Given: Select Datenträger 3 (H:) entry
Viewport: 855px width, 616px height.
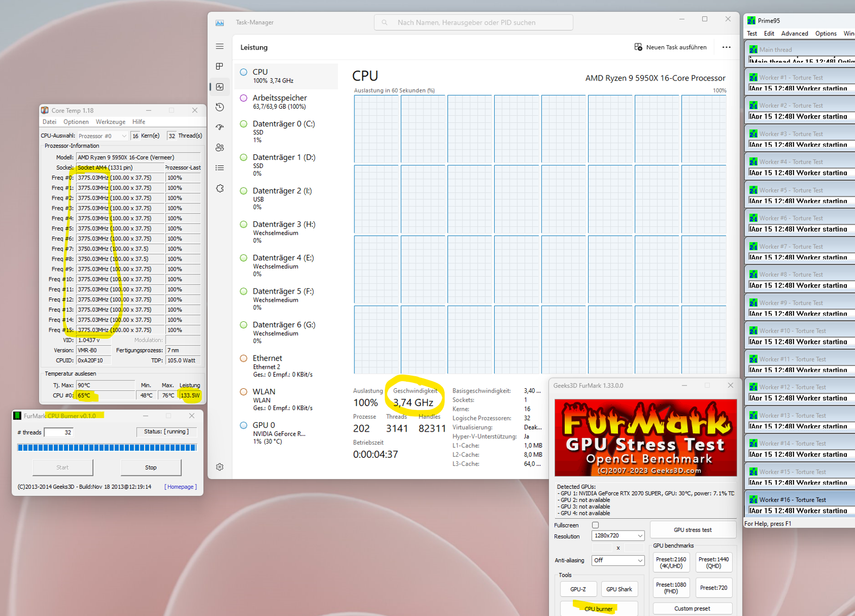Looking at the screenshot, I should [x=286, y=232].
